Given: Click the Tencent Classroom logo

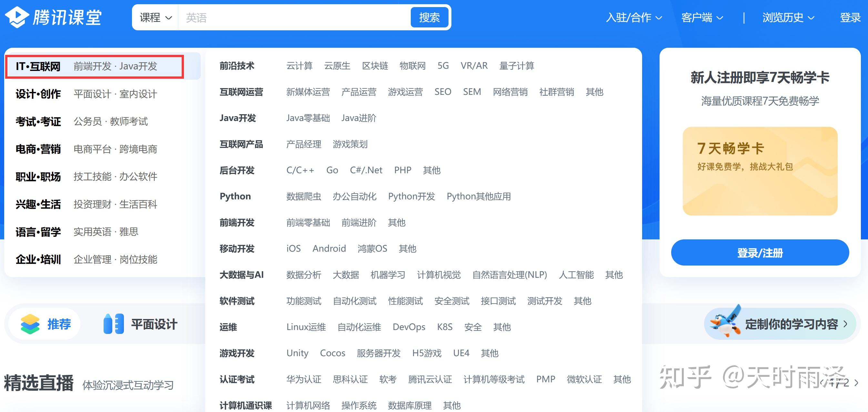Looking at the screenshot, I should [53, 17].
